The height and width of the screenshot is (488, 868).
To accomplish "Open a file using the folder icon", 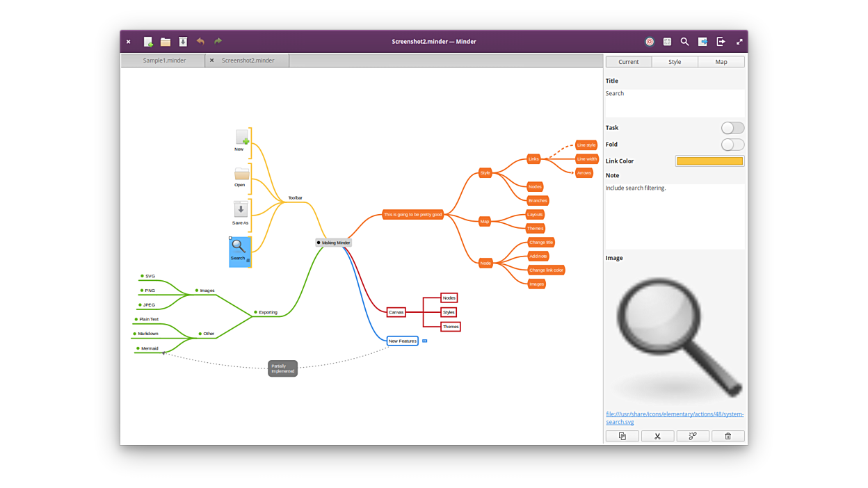I will click(166, 42).
